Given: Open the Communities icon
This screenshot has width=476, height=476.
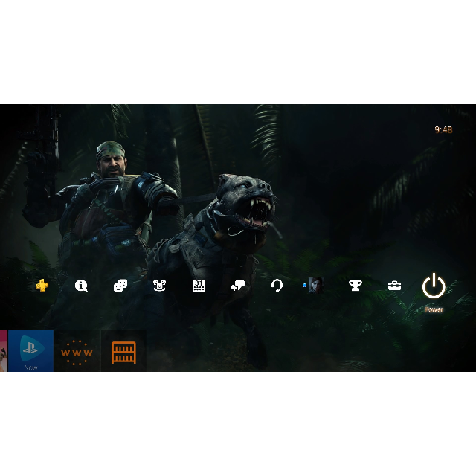Looking at the screenshot, I should (159, 286).
